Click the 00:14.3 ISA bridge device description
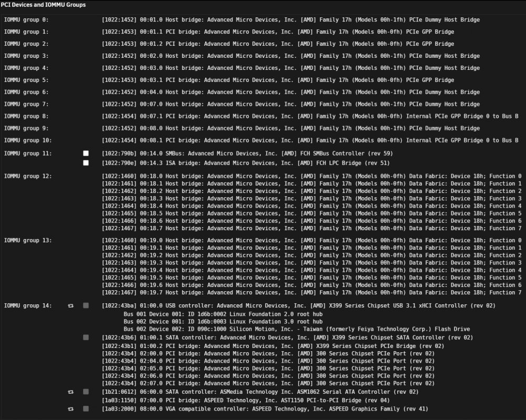The image size is (526, 420). (246, 163)
